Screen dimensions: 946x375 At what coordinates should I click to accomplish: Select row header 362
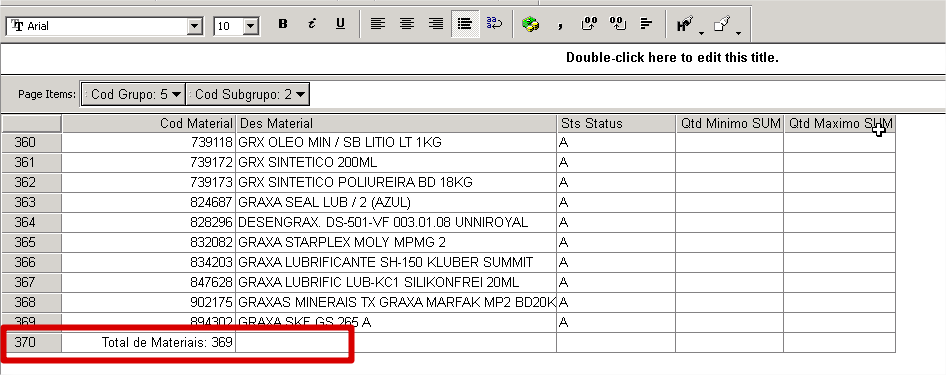31,182
